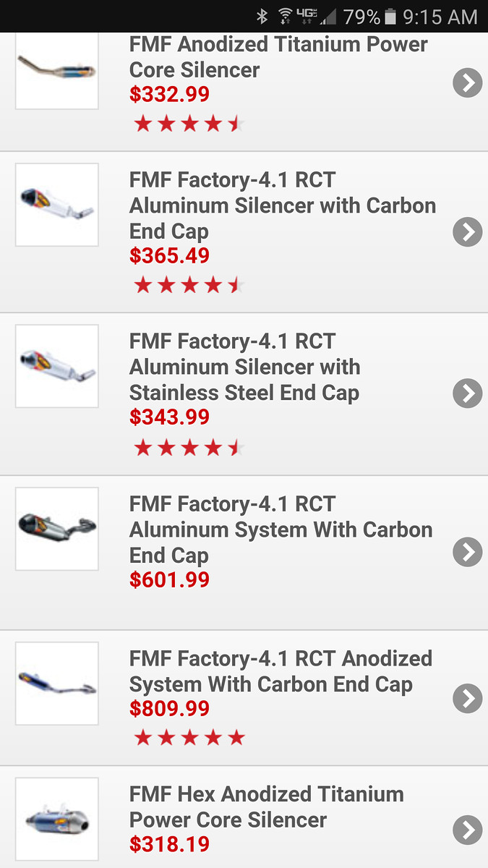The width and height of the screenshot is (488, 868).
Task: Tap arrow for RCT Anodized System listing
Action: pos(467,698)
